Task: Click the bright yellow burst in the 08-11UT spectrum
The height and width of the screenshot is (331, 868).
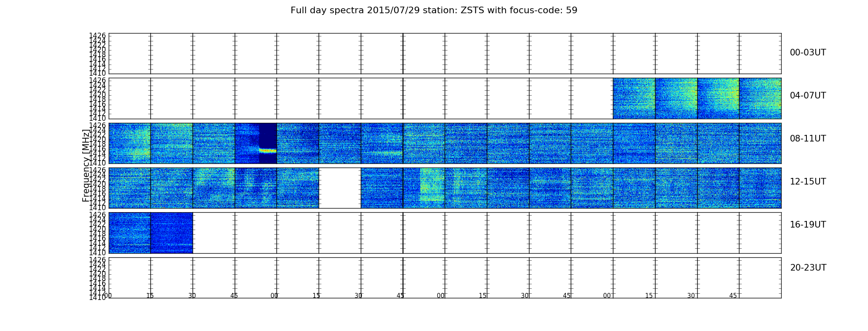Action: tap(268, 151)
